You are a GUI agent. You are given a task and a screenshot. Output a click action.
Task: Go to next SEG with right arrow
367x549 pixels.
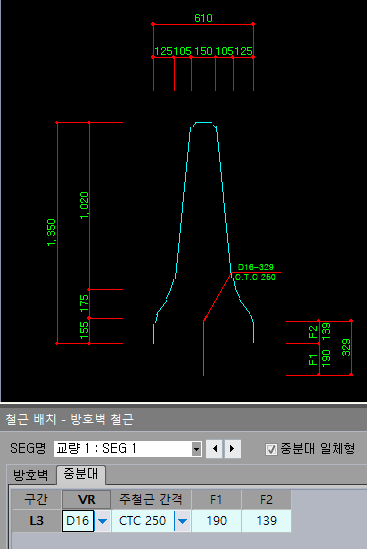pyautogui.click(x=232, y=449)
